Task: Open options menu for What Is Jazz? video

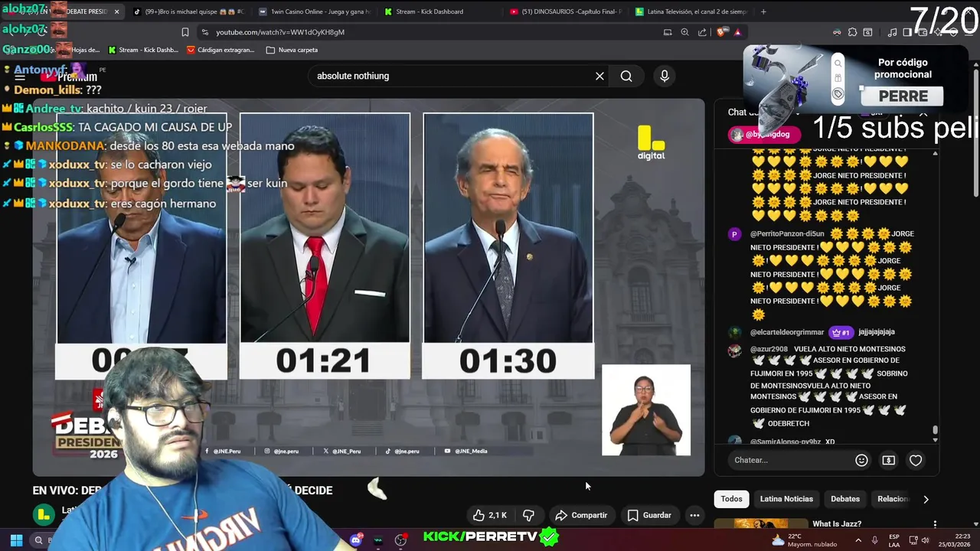Action: click(935, 524)
